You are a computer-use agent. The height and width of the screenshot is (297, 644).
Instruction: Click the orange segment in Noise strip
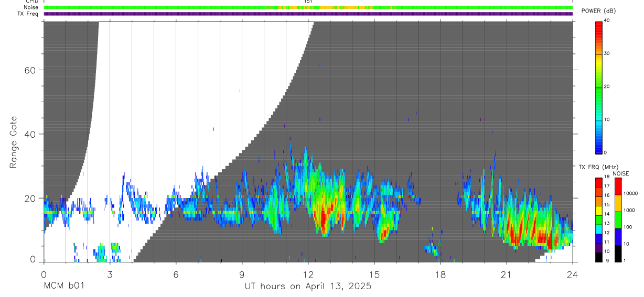pos(325,7)
